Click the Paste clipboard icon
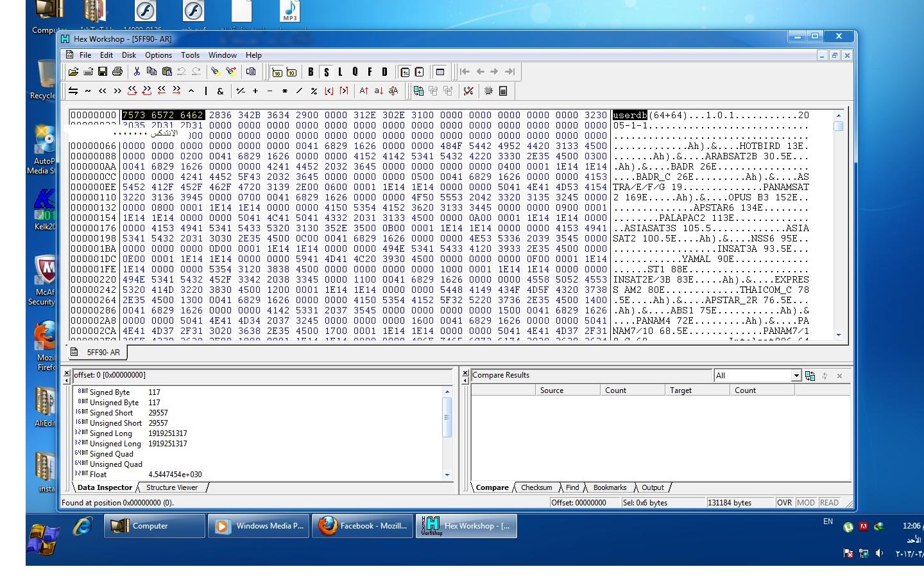The width and height of the screenshot is (924, 578). [167, 72]
